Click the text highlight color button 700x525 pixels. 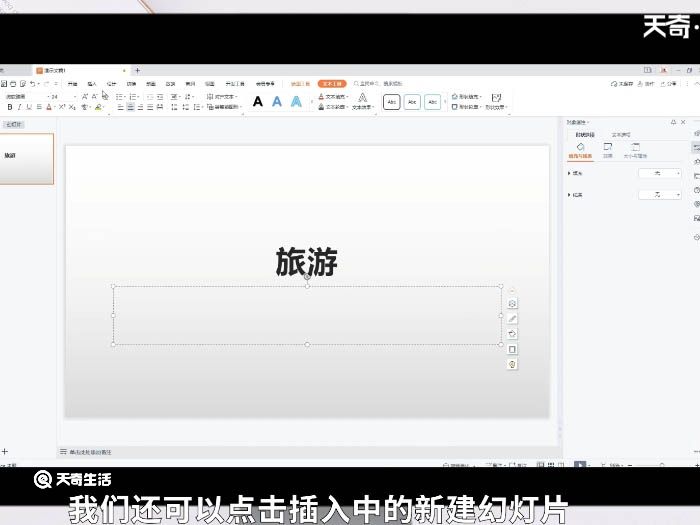pos(99,107)
